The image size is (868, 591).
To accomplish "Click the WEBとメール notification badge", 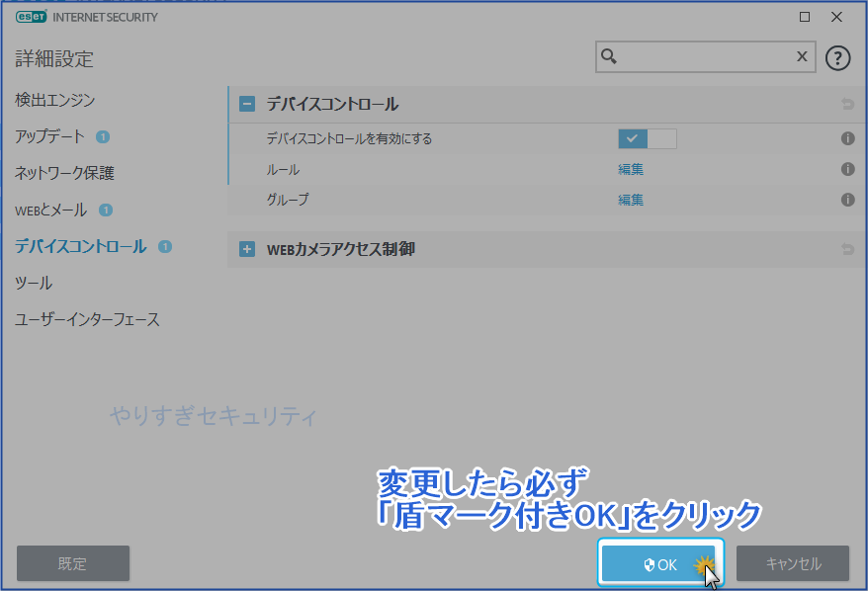I will point(105,210).
